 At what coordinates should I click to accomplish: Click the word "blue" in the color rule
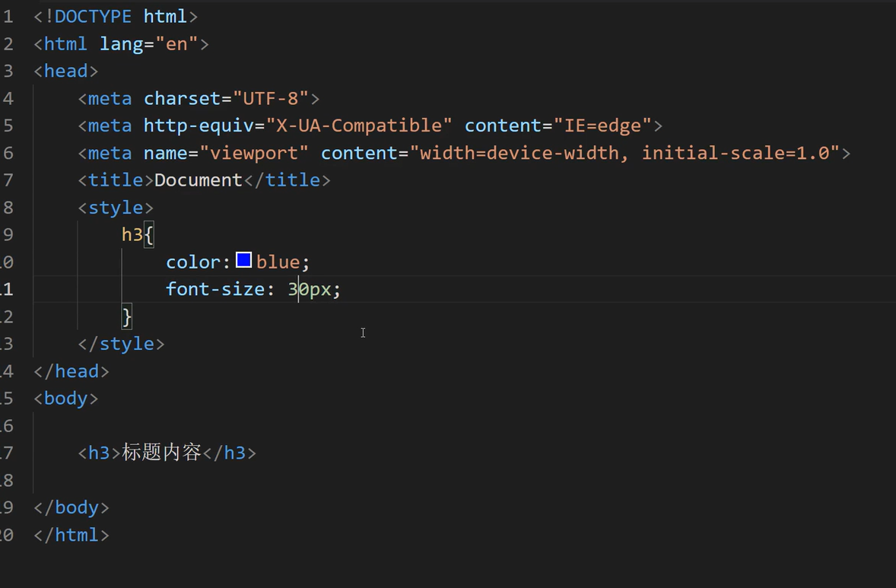[x=278, y=262]
